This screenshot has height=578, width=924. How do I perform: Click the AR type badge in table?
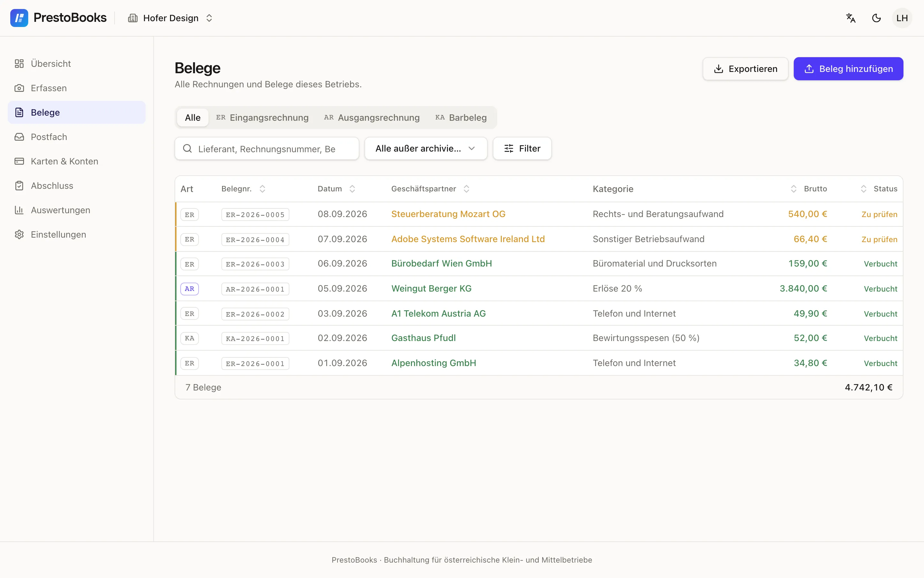tap(189, 289)
